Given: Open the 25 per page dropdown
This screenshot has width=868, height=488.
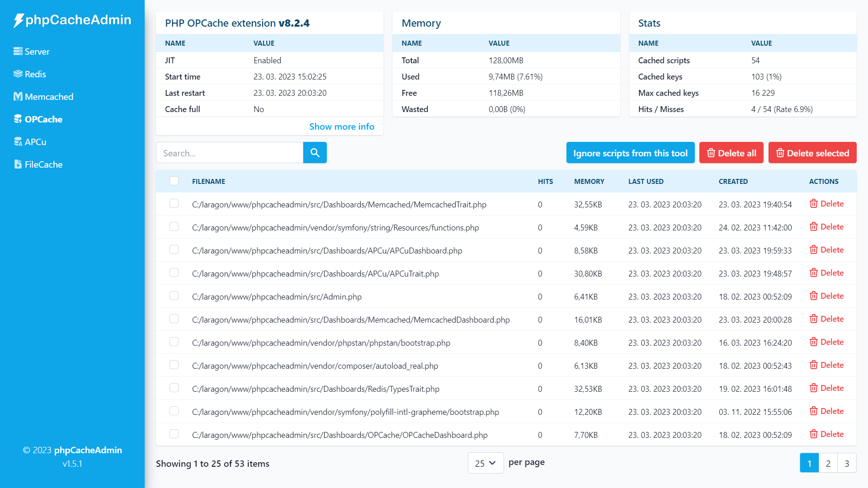Looking at the screenshot, I should 486,463.
